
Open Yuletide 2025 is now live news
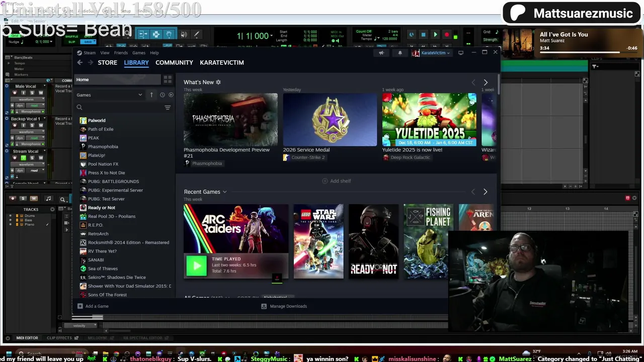[x=429, y=120]
